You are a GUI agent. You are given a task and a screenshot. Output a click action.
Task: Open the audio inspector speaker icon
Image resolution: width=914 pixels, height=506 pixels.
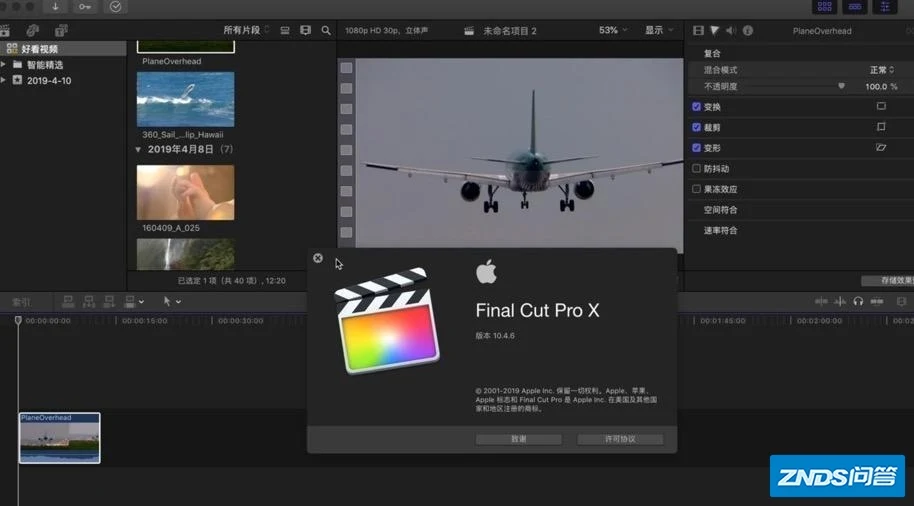tap(731, 30)
